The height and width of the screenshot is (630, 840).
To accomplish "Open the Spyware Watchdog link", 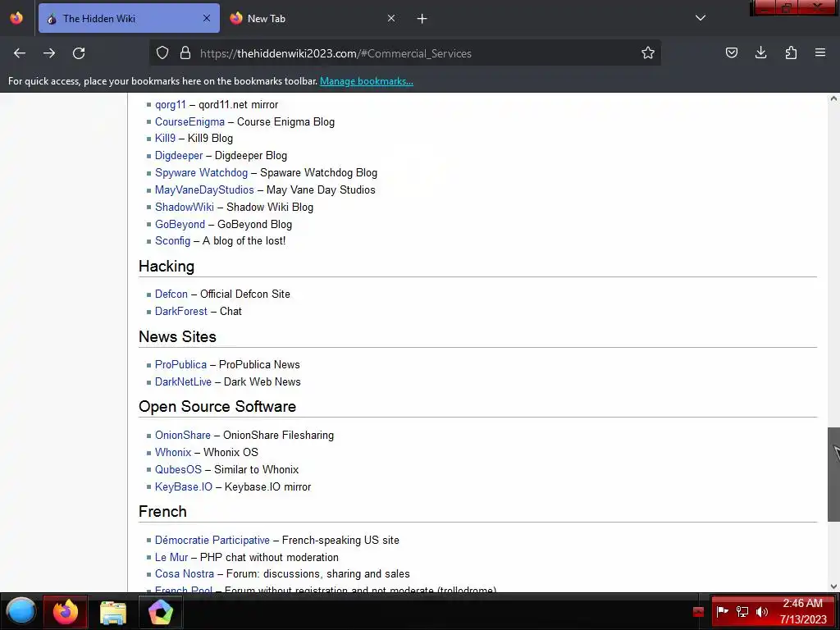I will [x=202, y=172].
